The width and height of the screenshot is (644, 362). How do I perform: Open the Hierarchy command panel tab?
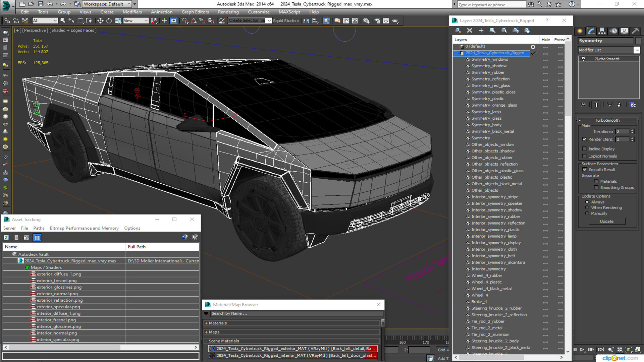click(602, 31)
